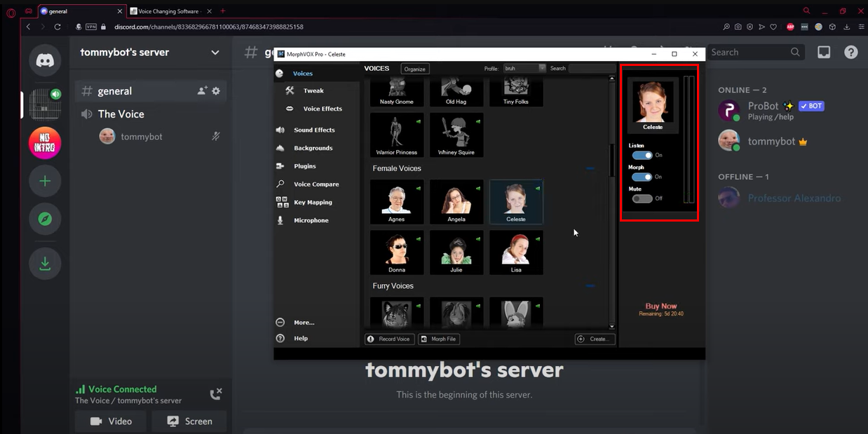Select the Agnes voice
This screenshot has width=868, height=434.
coord(397,202)
